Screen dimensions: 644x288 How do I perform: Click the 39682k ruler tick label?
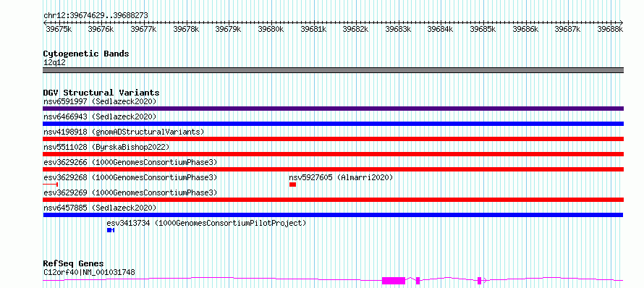pyautogui.click(x=356, y=29)
